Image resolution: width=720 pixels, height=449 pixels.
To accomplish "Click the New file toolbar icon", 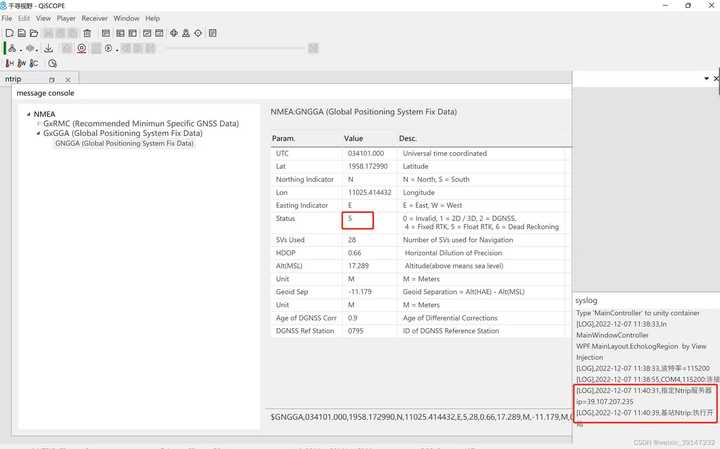I will pos(9,33).
